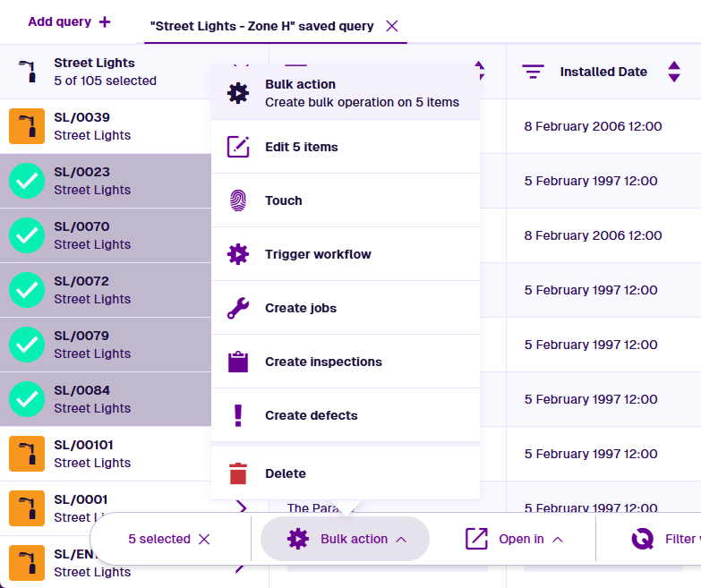Toggle selection of SL/0084 street light
The image size is (701, 588).
click(x=27, y=399)
